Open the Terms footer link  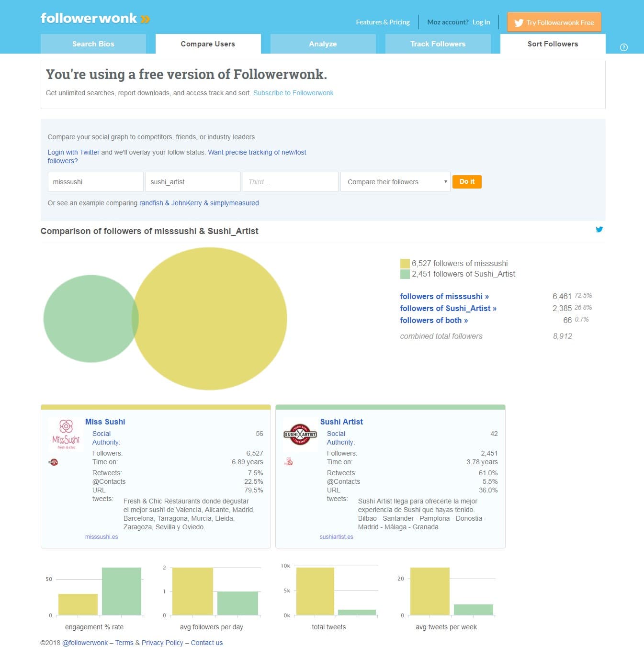[124, 643]
